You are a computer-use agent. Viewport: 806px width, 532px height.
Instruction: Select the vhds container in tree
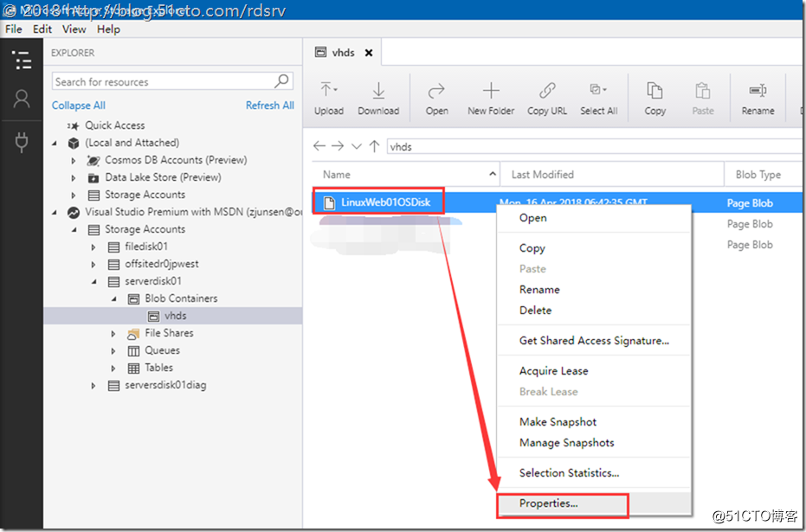(175, 316)
